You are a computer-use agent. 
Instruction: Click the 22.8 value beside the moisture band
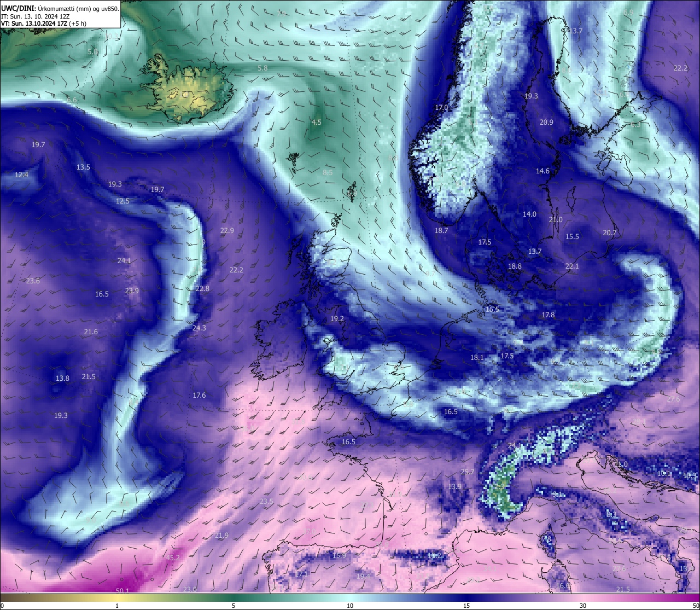tap(202, 288)
